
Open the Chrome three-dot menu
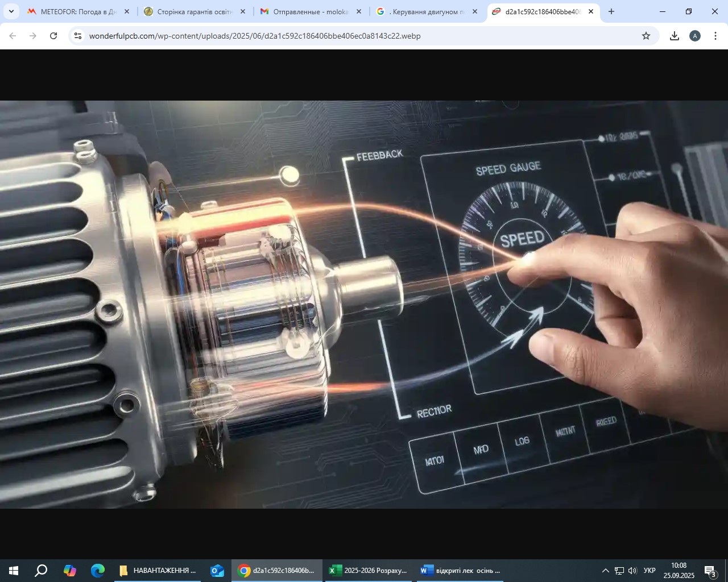(715, 36)
